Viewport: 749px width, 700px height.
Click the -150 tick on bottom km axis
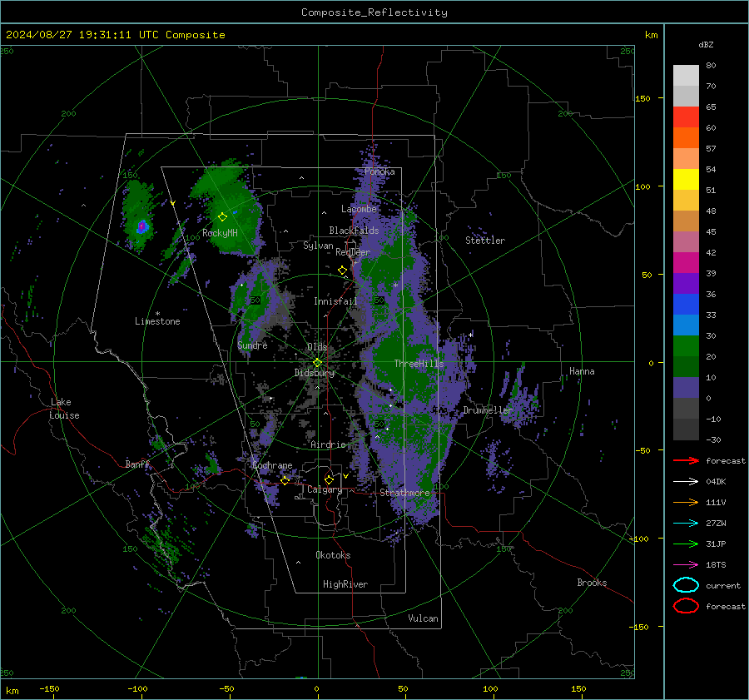pos(49,689)
